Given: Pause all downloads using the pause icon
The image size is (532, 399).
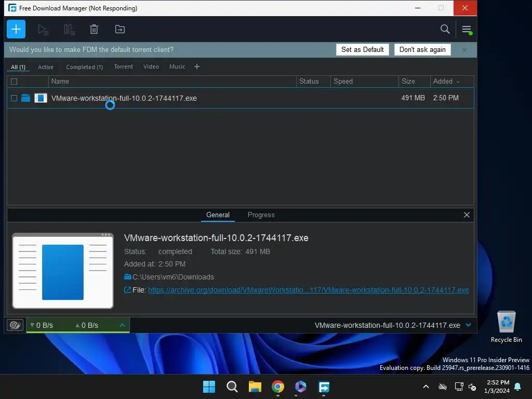Looking at the screenshot, I should pyautogui.click(x=69, y=30).
